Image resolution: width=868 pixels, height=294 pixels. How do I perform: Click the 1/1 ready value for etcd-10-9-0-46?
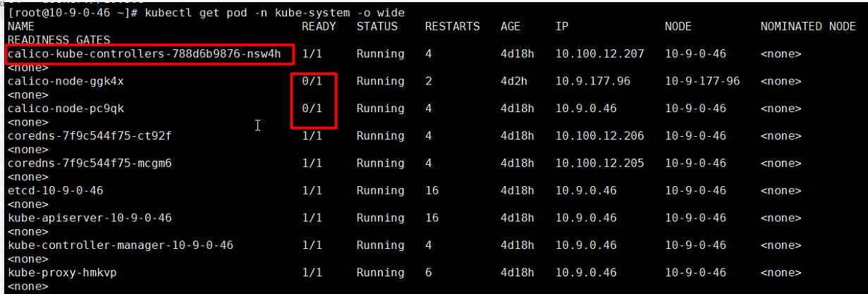312,191
